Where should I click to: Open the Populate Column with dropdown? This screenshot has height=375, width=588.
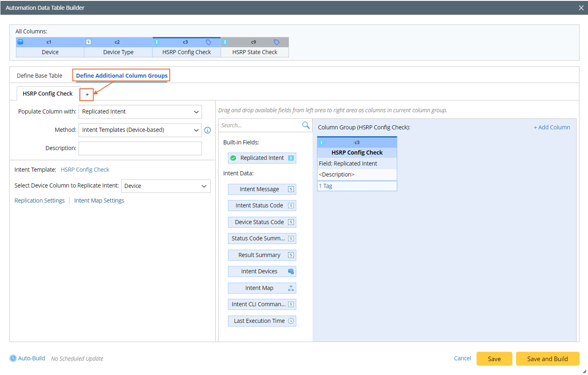point(140,112)
